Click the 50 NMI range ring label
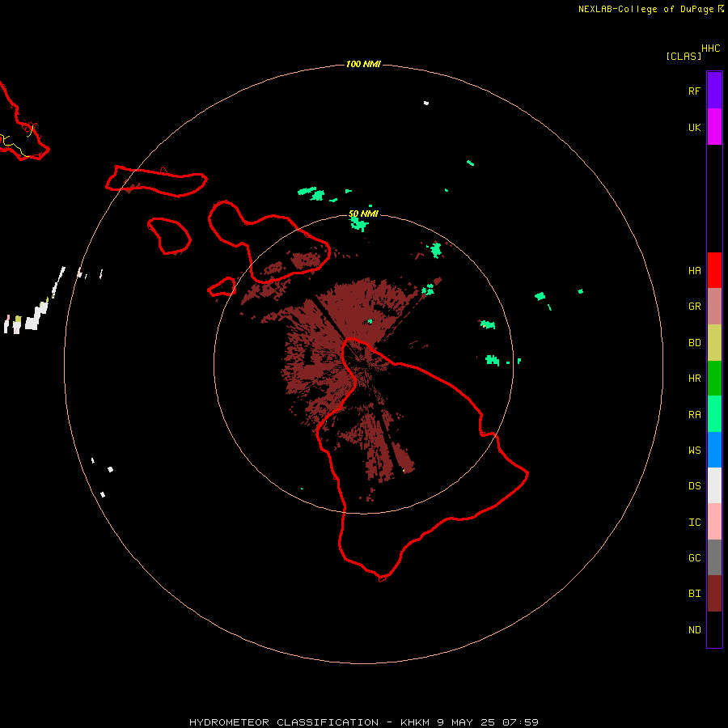 coord(363,214)
